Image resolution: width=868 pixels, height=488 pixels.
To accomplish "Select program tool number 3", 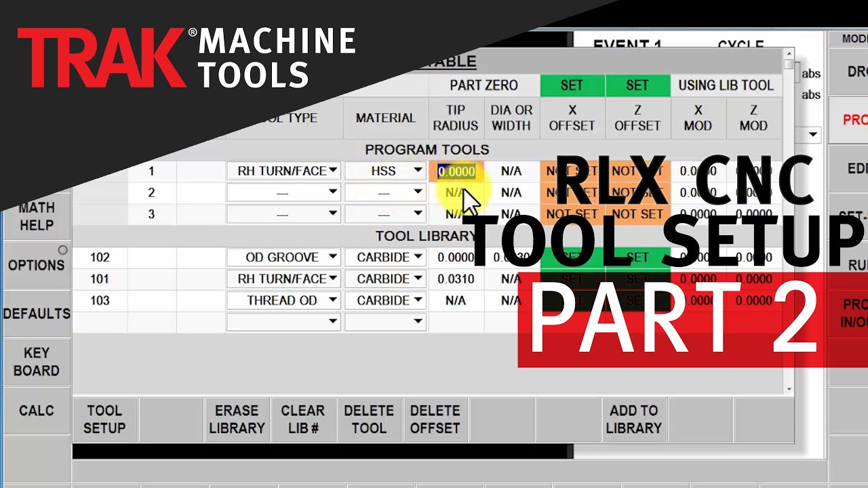I will click(151, 214).
